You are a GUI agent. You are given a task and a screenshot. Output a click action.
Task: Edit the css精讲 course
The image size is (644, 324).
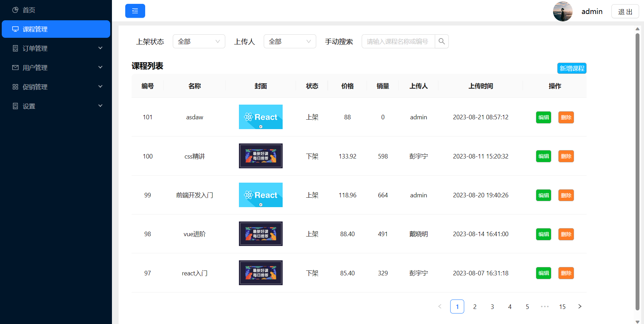click(x=544, y=156)
